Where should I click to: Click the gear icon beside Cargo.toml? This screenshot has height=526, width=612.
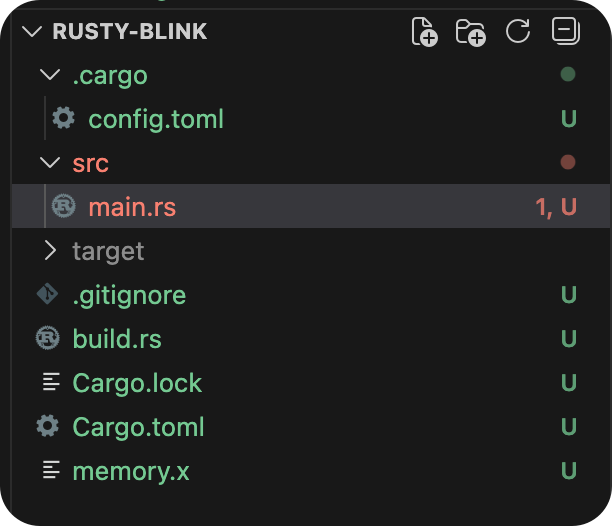[47, 427]
